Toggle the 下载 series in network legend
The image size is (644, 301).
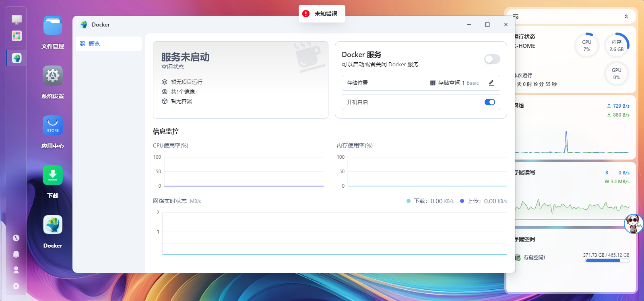tap(430, 201)
